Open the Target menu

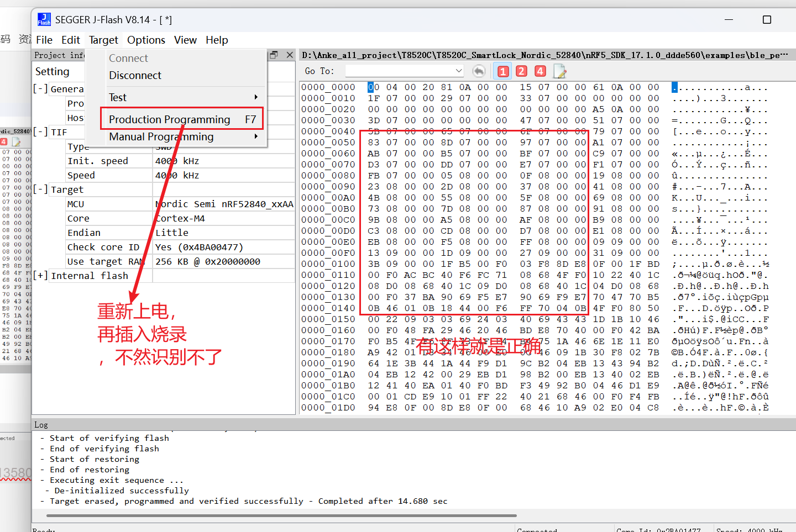tap(103, 40)
